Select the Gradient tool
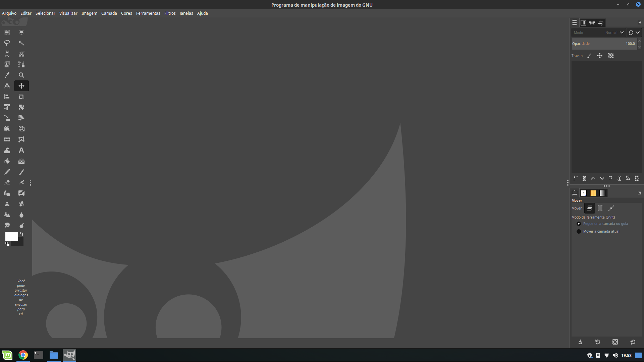Screen dimensions: 644x362 tap(21, 161)
